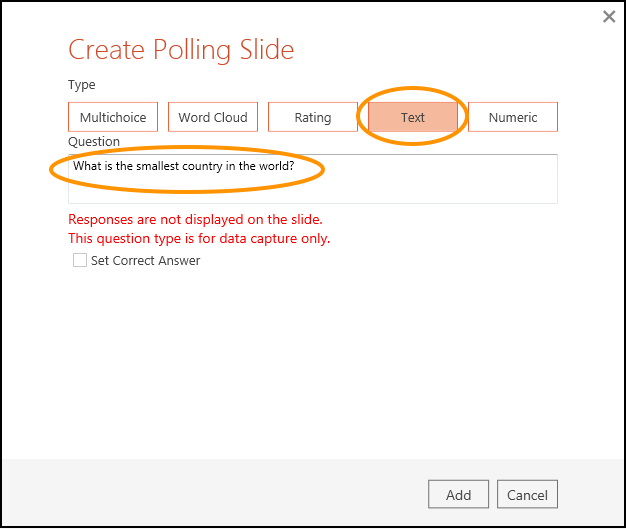
Task: Click the 'Responses are not displayed' warning
Action: point(195,219)
